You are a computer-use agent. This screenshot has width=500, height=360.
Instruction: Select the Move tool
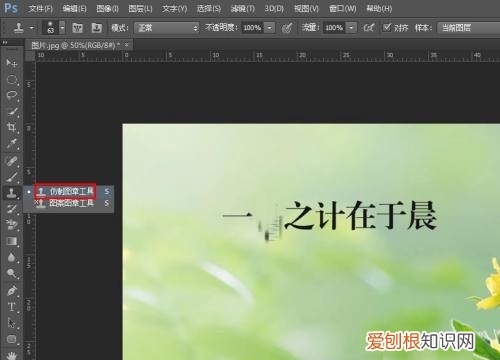(x=12, y=63)
